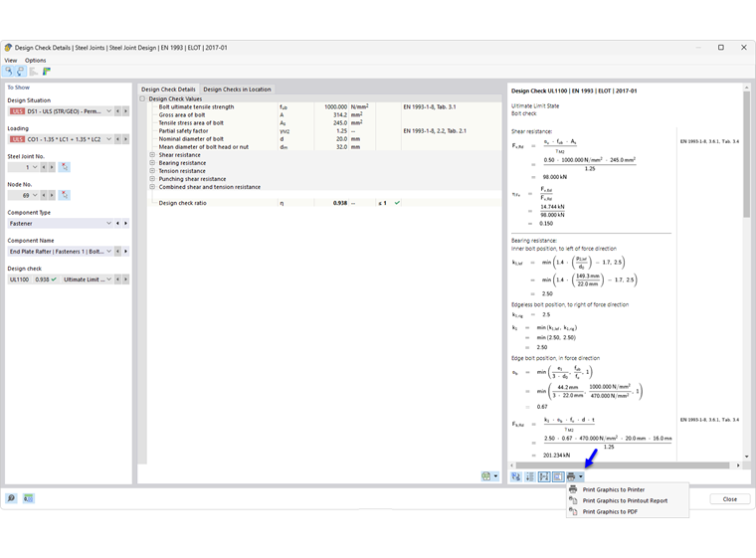This screenshot has width=756, height=558.
Task: Open the Design Situation dropdown
Action: click(109, 111)
